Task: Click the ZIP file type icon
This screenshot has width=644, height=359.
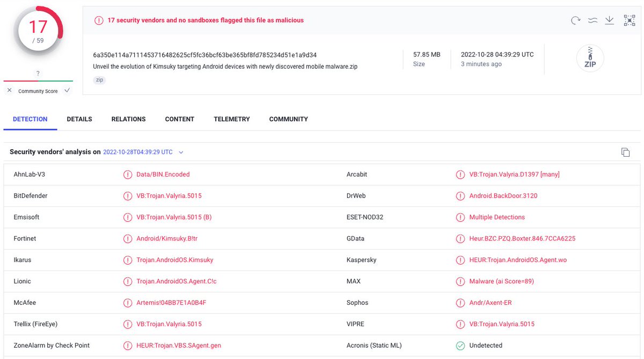Action: pos(590,57)
